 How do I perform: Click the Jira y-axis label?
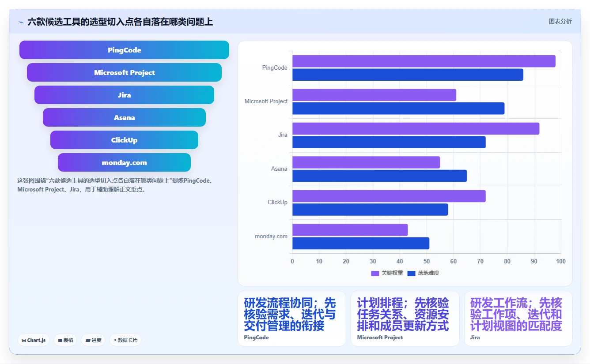283,135
